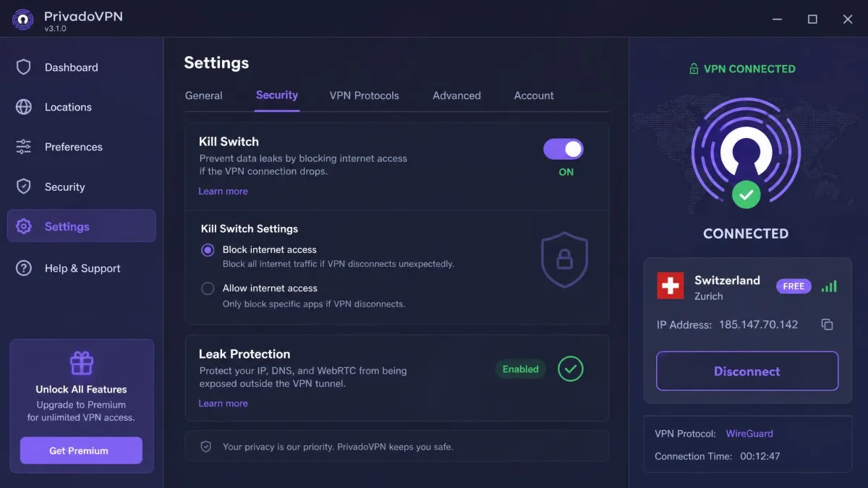Switch to the Advanced tab
Screen dimensions: 868x488
coord(456,95)
